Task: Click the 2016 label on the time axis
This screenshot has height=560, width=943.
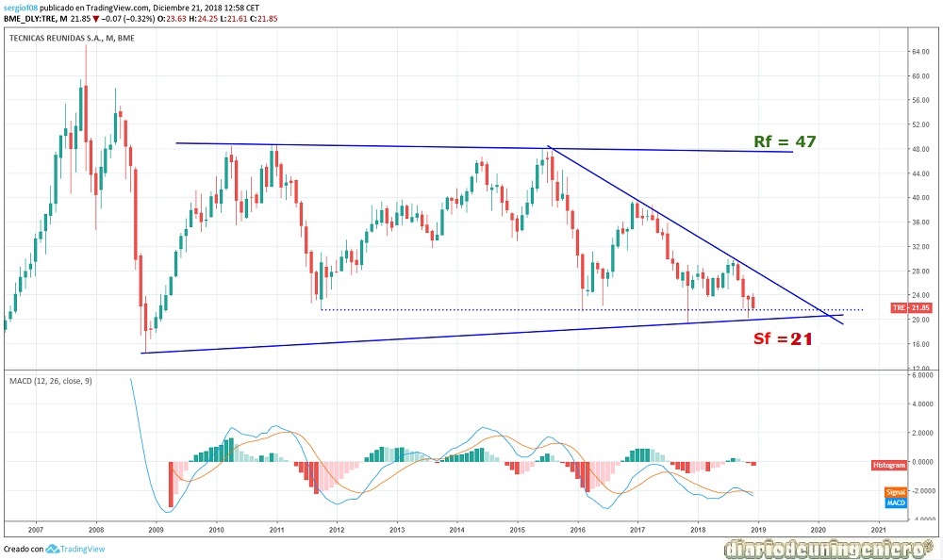Action: tap(577, 530)
